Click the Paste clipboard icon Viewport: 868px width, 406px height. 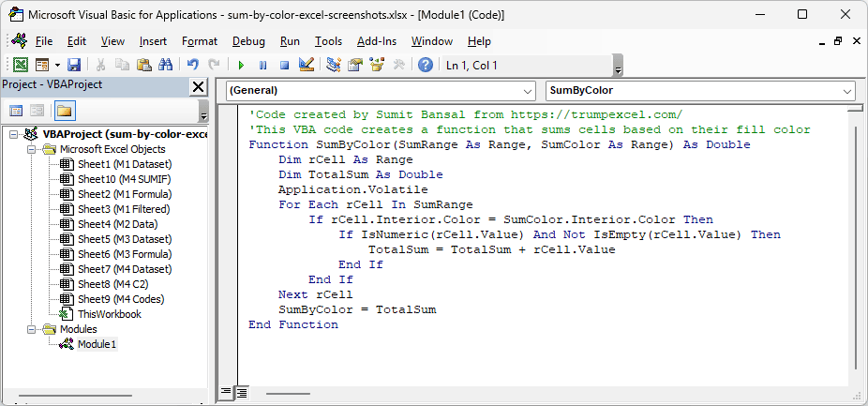click(x=144, y=66)
